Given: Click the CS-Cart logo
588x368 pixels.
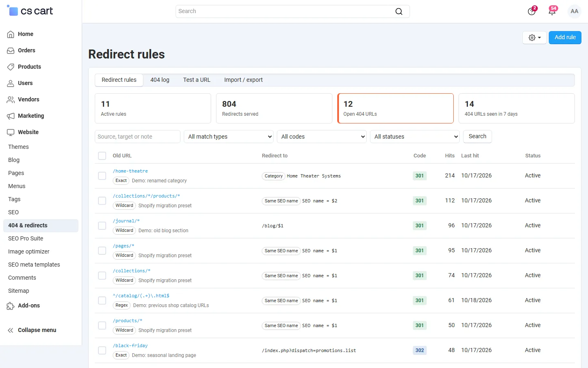Looking at the screenshot, I should 30,11.
